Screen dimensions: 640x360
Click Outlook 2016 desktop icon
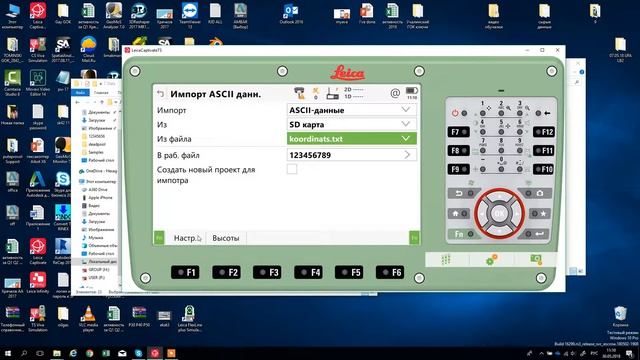click(291, 14)
